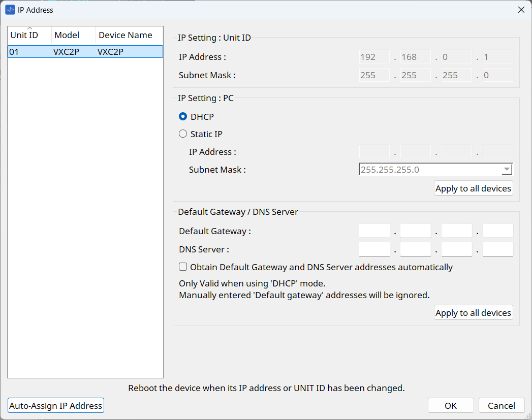Click the last octet field of DNS Server
This screenshot has width=532, height=420.
click(x=497, y=249)
